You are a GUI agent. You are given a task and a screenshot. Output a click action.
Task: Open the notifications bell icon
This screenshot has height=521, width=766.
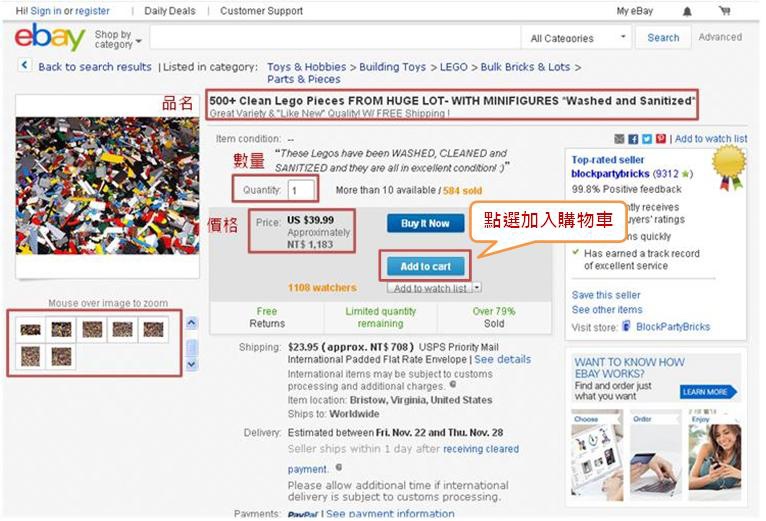pos(687,11)
